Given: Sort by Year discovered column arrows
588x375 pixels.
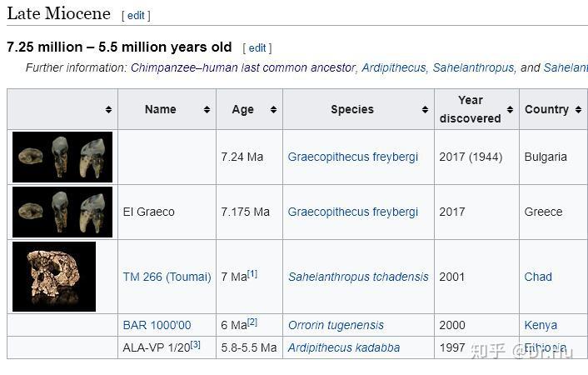Looking at the screenshot, I should [x=510, y=109].
